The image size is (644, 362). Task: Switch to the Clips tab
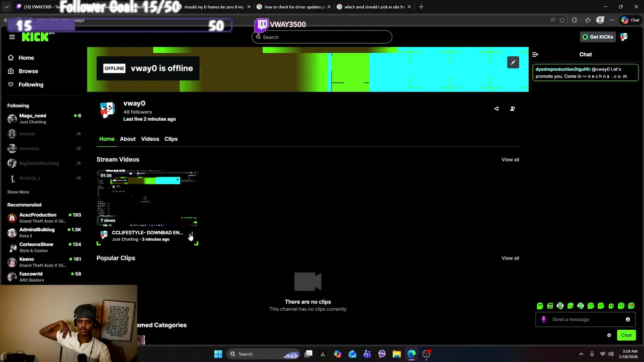pos(171,139)
